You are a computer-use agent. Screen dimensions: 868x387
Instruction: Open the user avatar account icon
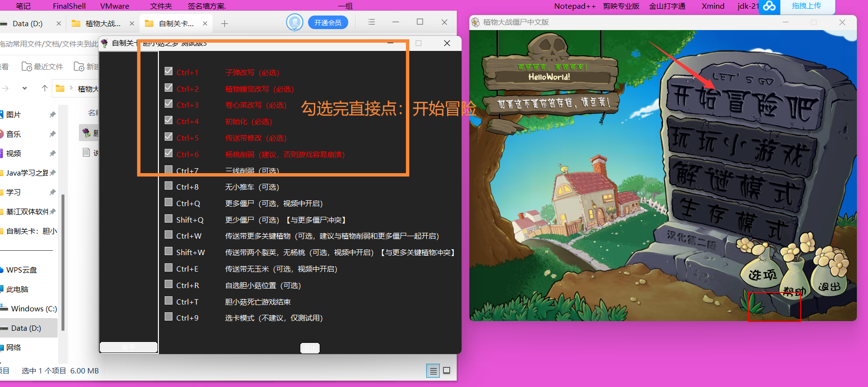click(x=294, y=22)
